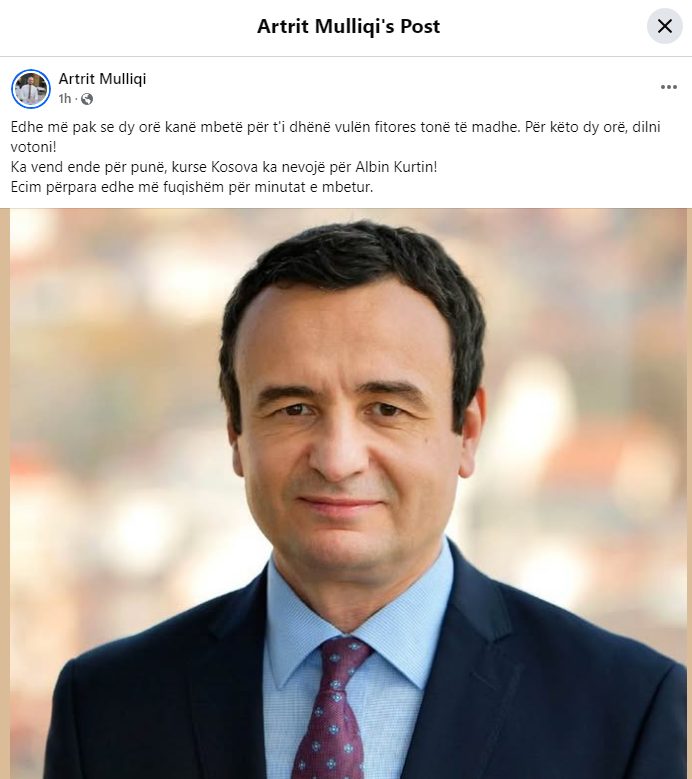Close the Artrit Mulliqi's Post dialog
The height and width of the screenshot is (779, 692).
(664, 26)
